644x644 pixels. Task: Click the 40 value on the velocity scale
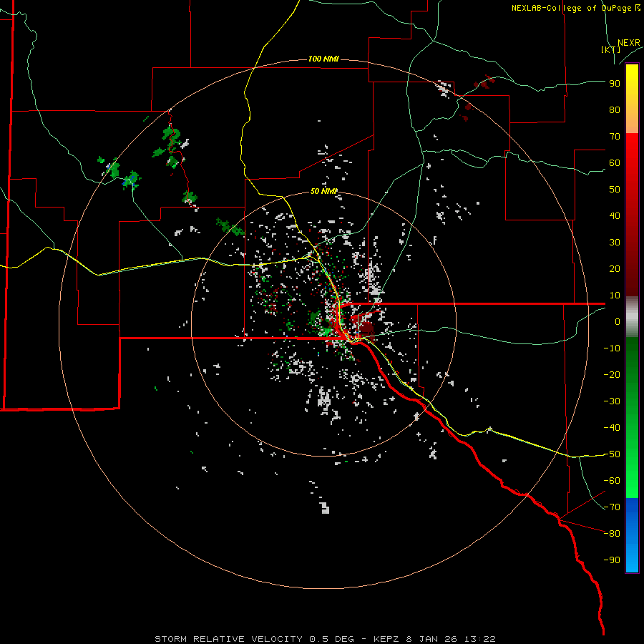615,216
